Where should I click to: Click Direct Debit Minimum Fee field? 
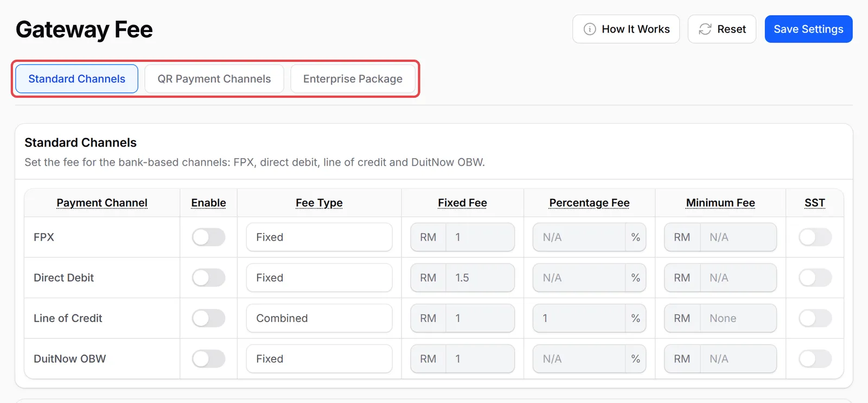coord(738,278)
